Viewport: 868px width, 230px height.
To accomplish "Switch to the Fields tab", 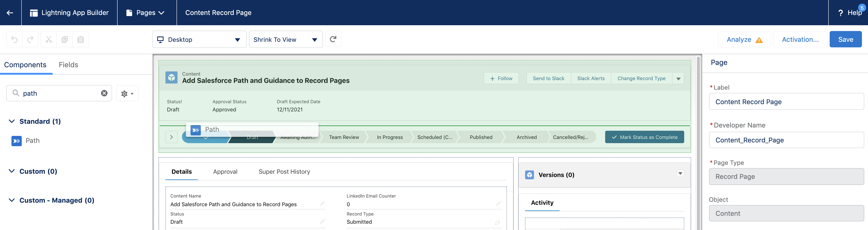I will tap(68, 65).
